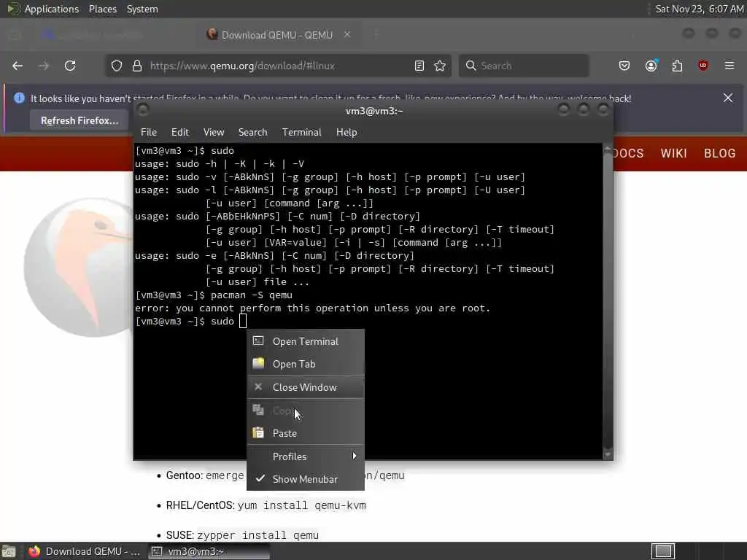Image resolution: width=747 pixels, height=560 pixels.
Task: Open the Applications menu in top panel
Action: [52, 9]
